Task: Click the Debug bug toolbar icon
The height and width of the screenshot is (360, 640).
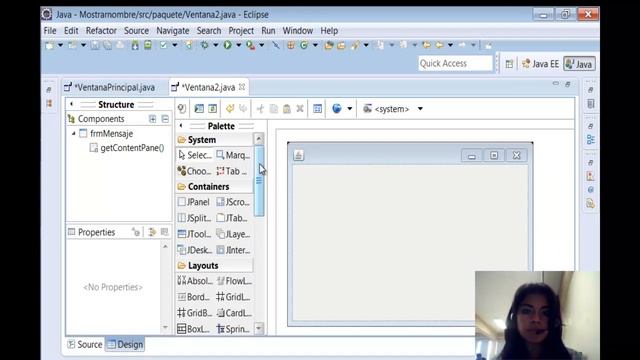Action: pos(204,45)
